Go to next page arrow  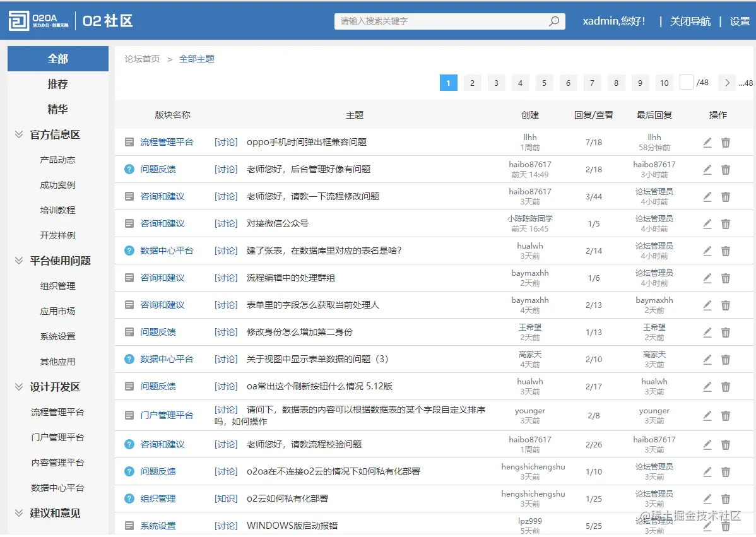click(x=727, y=83)
